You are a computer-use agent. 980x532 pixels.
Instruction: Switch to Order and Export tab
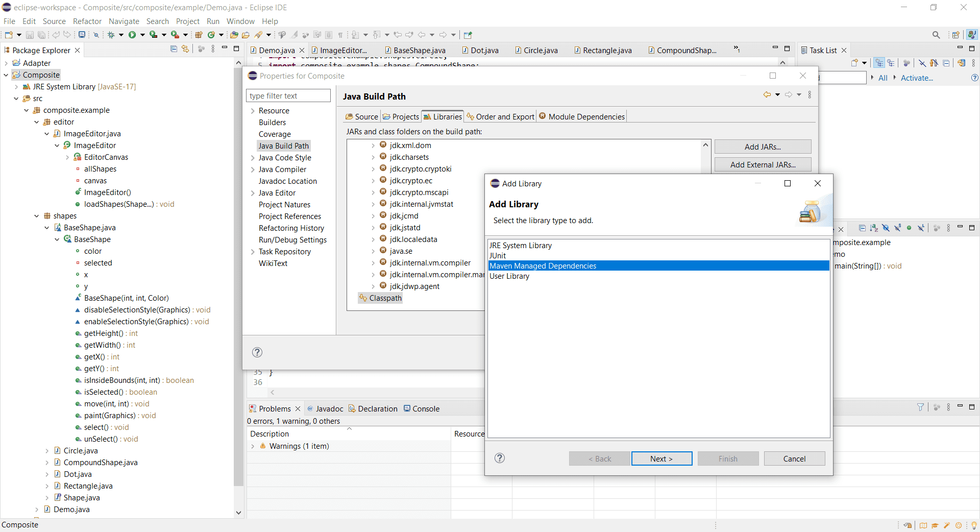500,116
